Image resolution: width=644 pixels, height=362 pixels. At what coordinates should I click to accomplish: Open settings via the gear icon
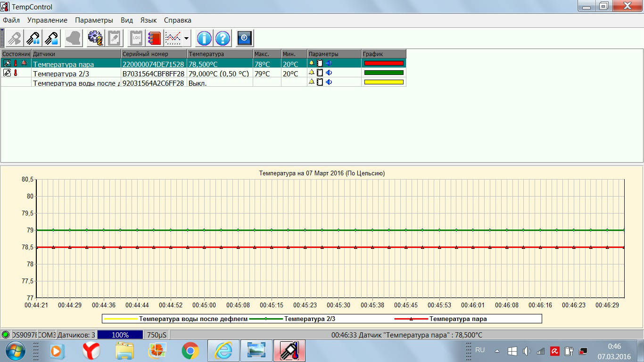point(95,38)
